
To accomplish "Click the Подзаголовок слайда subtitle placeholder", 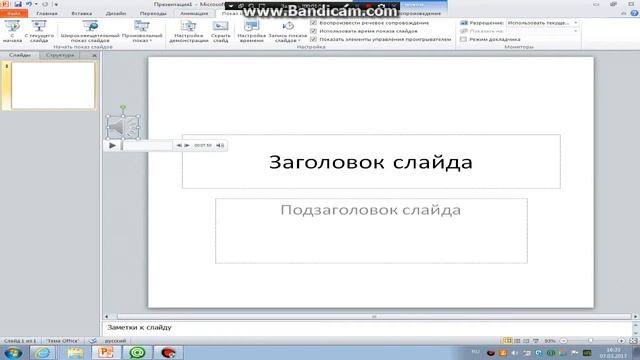I will coord(371,231).
